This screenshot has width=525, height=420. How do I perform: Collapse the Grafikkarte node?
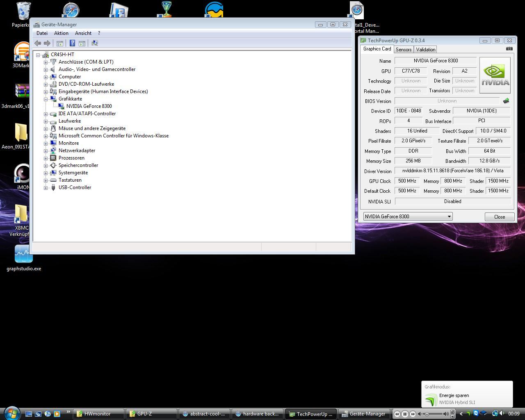point(46,99)
